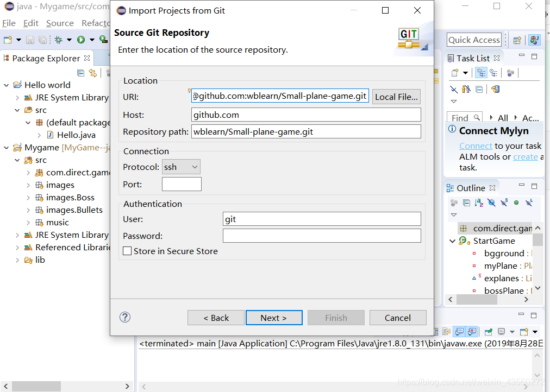Toggle Hide Static Fields and Methods in Outline
Viewport: 550px width, 392px height.
pyautogui.click(x=504, y=203)
